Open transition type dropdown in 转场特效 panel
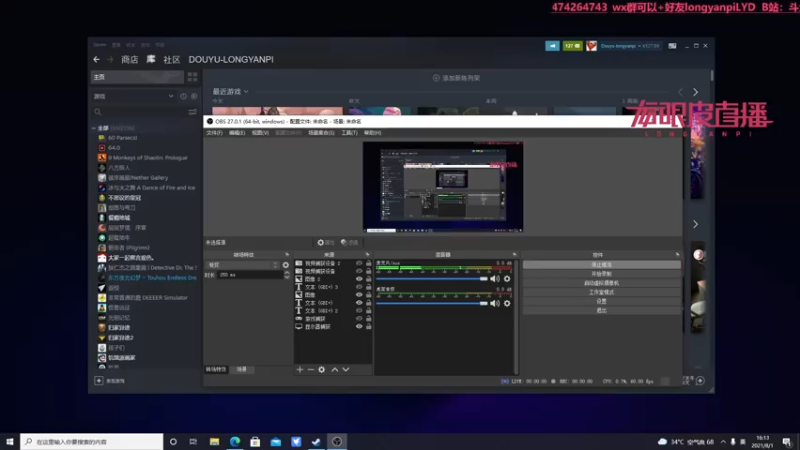The width and height of the screenshot is (800, 450). [x=242, y=265]
